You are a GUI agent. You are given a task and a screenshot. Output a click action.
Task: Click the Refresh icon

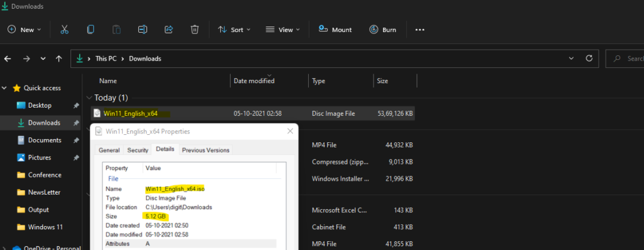589,59
